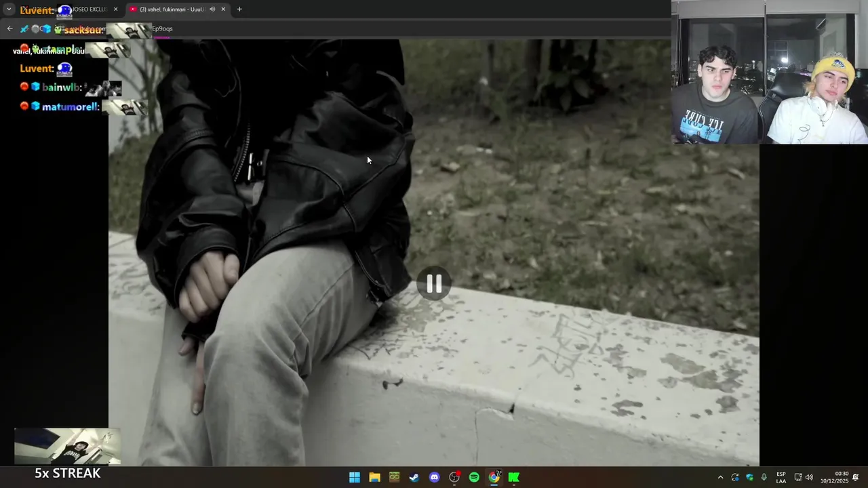Click the emote image next to 'matumorell:'
Viewport: 868px width, 488px height.
125,107
